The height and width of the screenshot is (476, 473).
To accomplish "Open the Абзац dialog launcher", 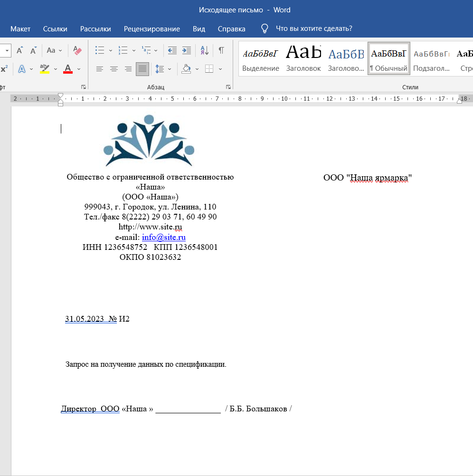I will (x=228, y=86).
